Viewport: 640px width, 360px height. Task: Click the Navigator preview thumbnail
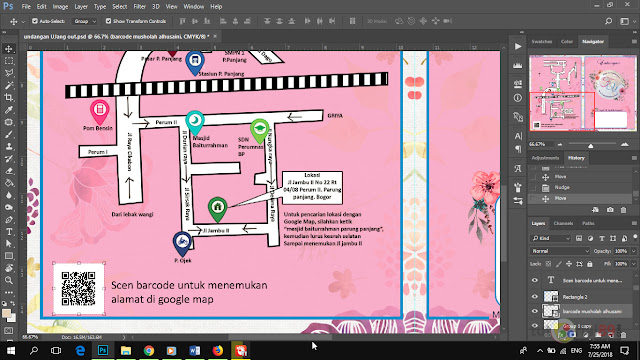coord(582,93)
